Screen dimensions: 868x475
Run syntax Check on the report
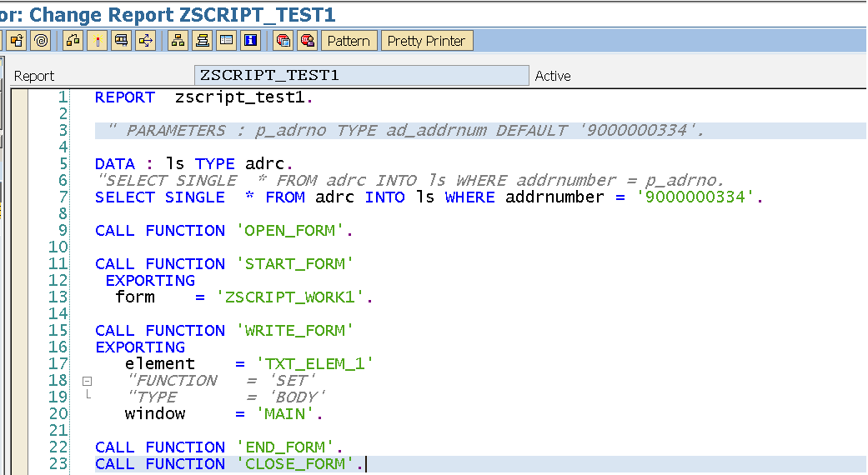[73, 40]
